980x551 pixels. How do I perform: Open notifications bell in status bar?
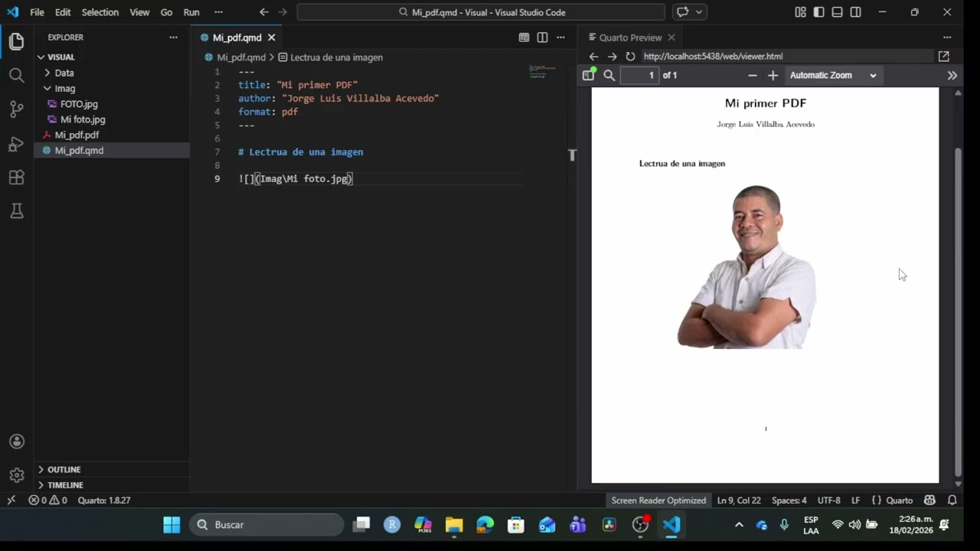952,500
